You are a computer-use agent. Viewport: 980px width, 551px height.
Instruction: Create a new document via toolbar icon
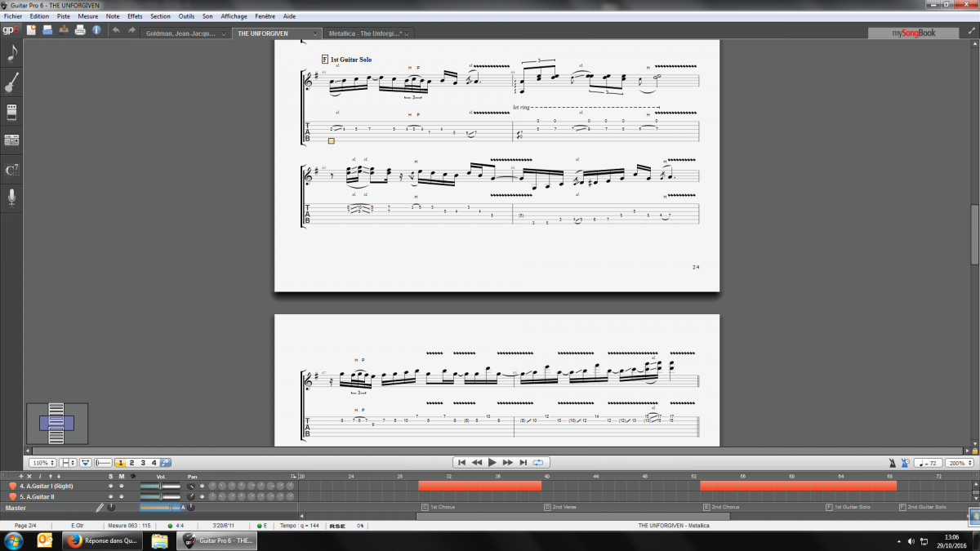[31, 30]
